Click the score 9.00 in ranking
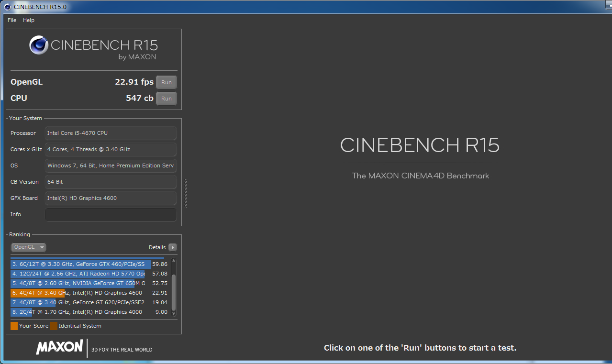 coord(162,312)
